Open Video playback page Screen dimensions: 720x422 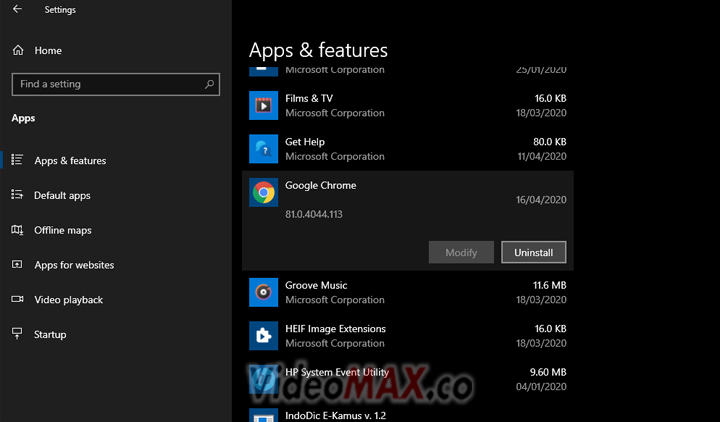[68, 300]
